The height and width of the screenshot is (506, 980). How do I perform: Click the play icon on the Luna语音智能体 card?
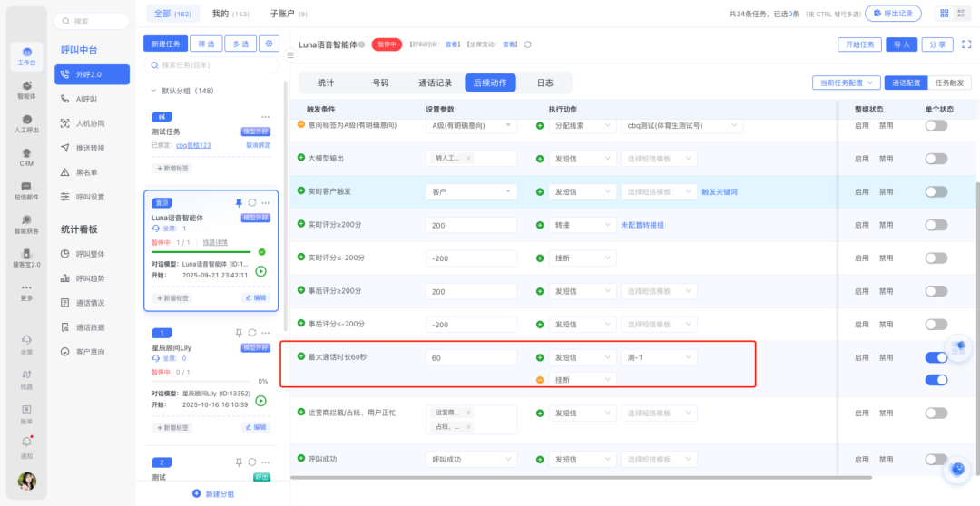pyautogui.click(x=260, y=271)
